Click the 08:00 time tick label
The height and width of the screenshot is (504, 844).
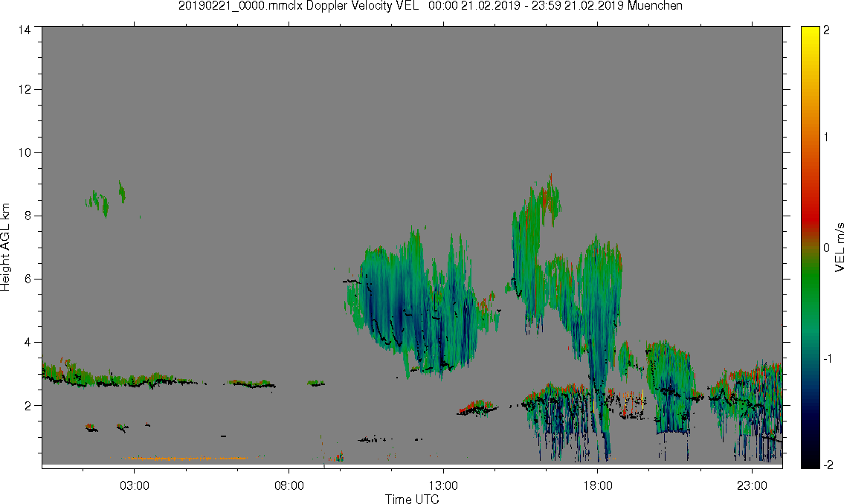[x=289, y=485]
